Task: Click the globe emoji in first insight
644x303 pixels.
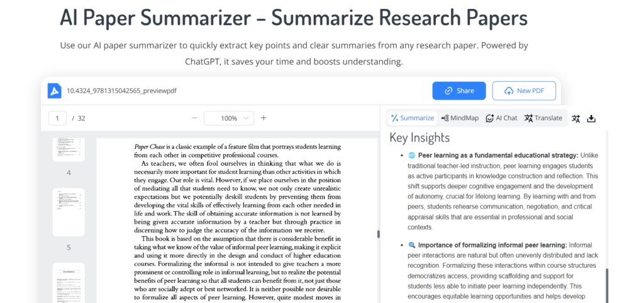Action: click(412, 156)
